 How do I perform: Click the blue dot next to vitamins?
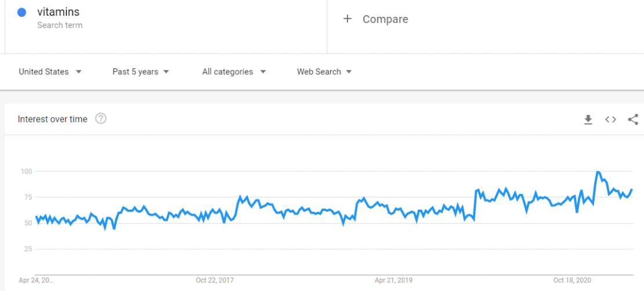[22, 12]
